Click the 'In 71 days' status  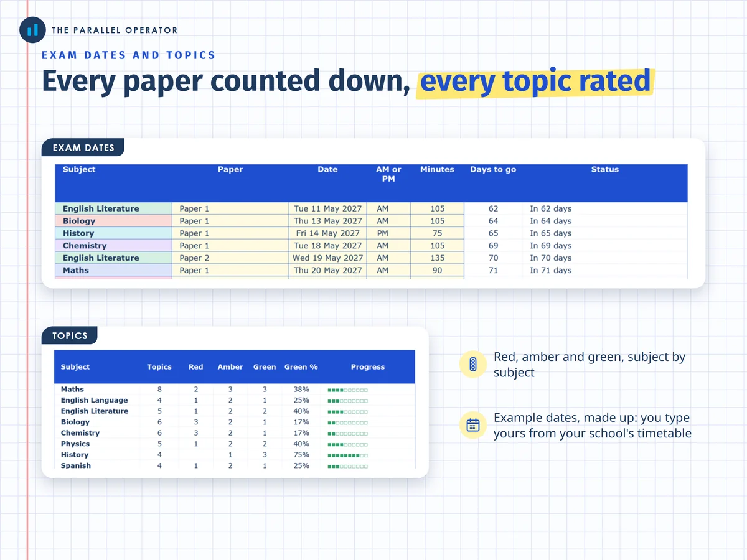pyautogui.click(x=550, y=270)
